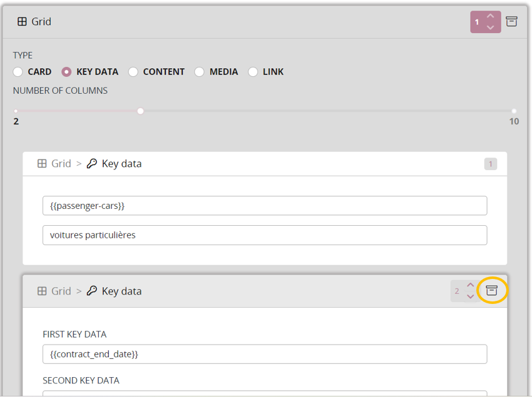Click the grid icon in the first Key data breadcrumb
The width and height of the screenshot is (532, 399).
42,164
